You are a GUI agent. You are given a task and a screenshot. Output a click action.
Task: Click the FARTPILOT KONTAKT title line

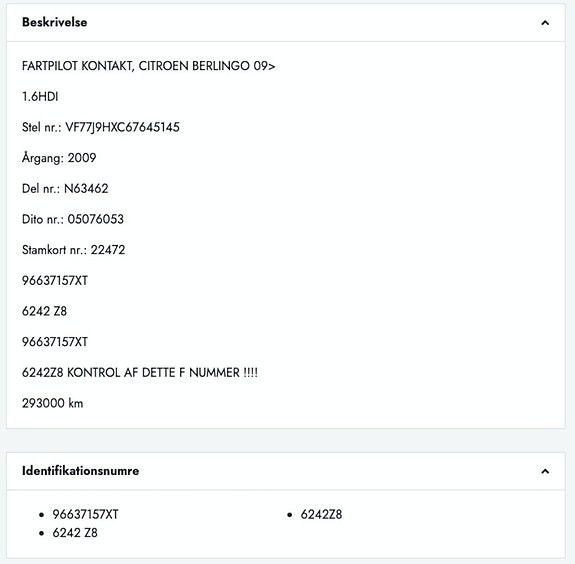pos(149,66)
